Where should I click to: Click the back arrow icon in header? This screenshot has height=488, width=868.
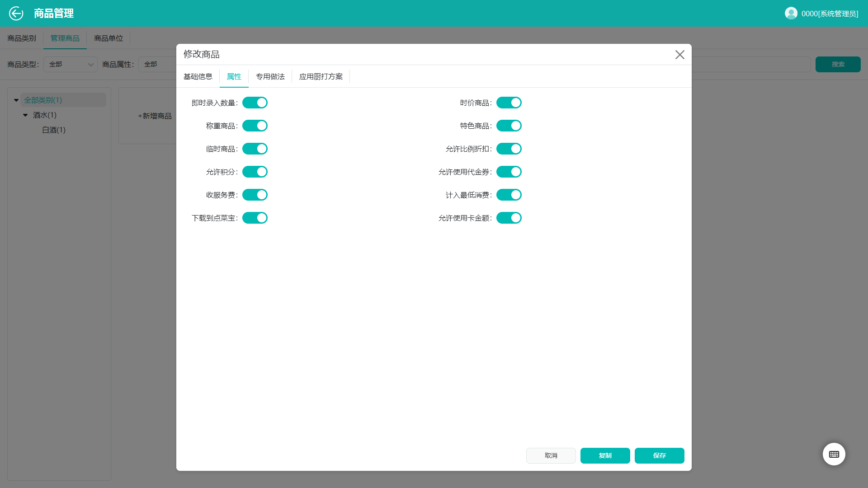(x=16, y=14)
